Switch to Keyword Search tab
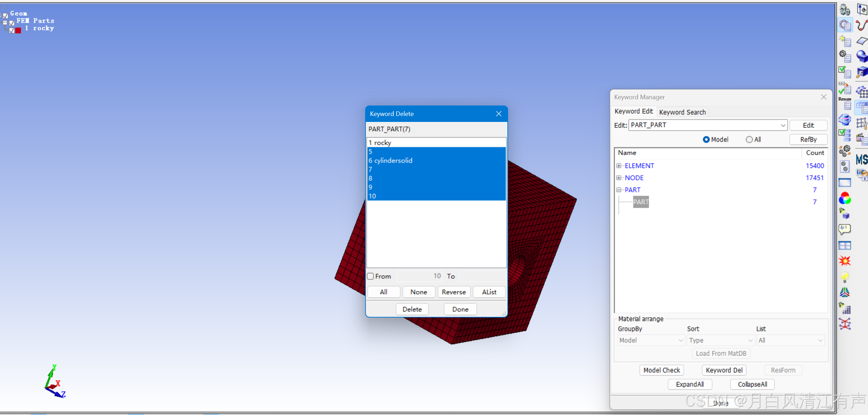Screen dimensions: 868x415 click(682, 112)
